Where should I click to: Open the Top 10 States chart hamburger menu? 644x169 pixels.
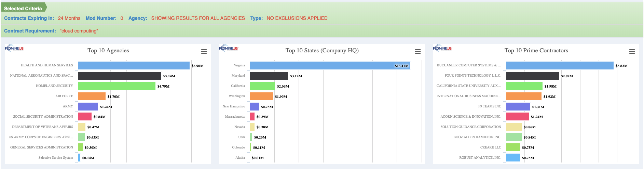pyautogui.click(x=418, y=52)
